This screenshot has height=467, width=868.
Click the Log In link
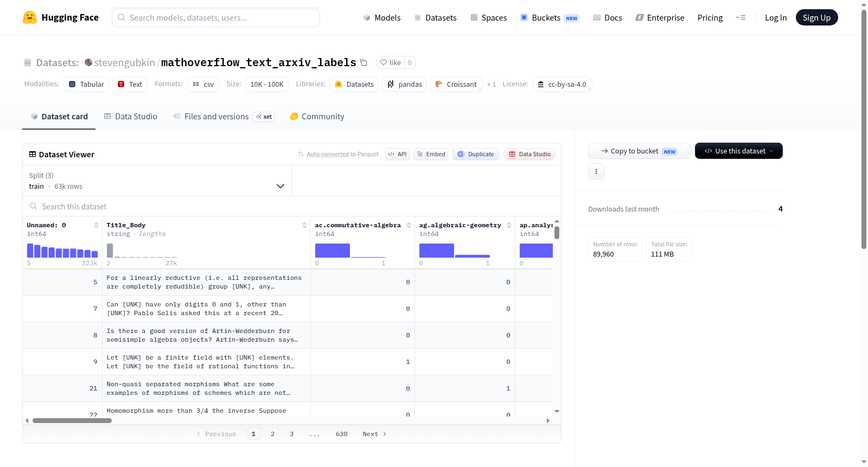pyautogui.click(x=776, y=17)
